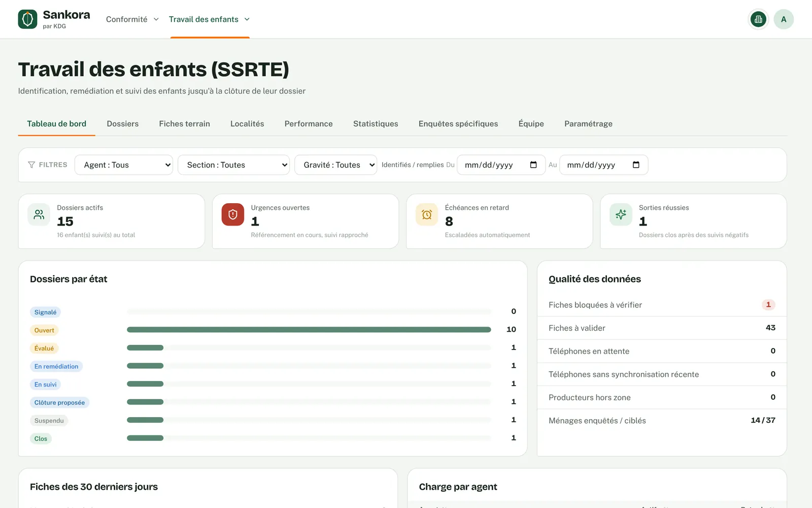Click the 'Du' start date input field
Screen dimensions: 812x508
click(501, 165)
